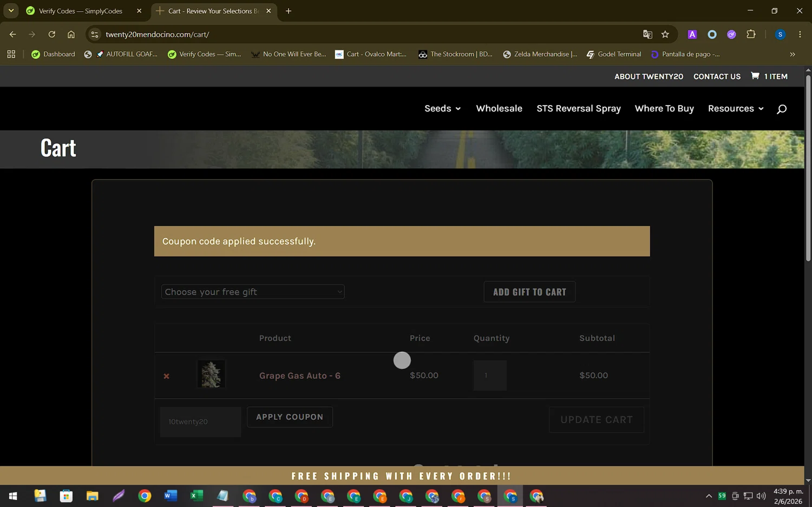
Task: Open the Pantalla de pago bookmark
Action: click(x=685, y=54)
